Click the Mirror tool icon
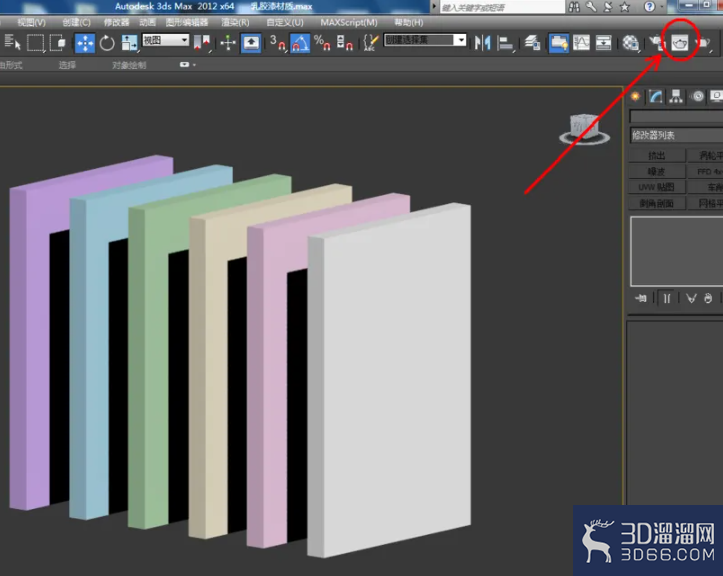723x576 pixels. coord(482,43)
